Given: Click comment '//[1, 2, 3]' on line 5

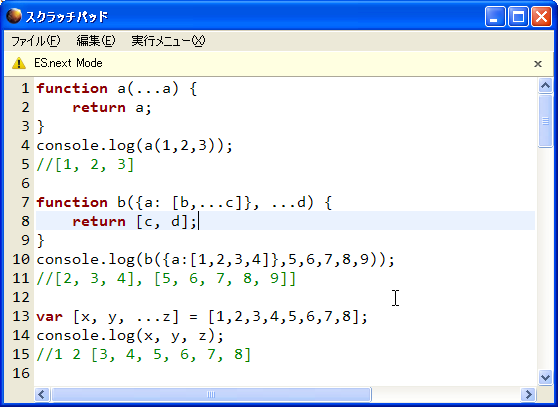Looking at the screenshot, I should [85, 164].
